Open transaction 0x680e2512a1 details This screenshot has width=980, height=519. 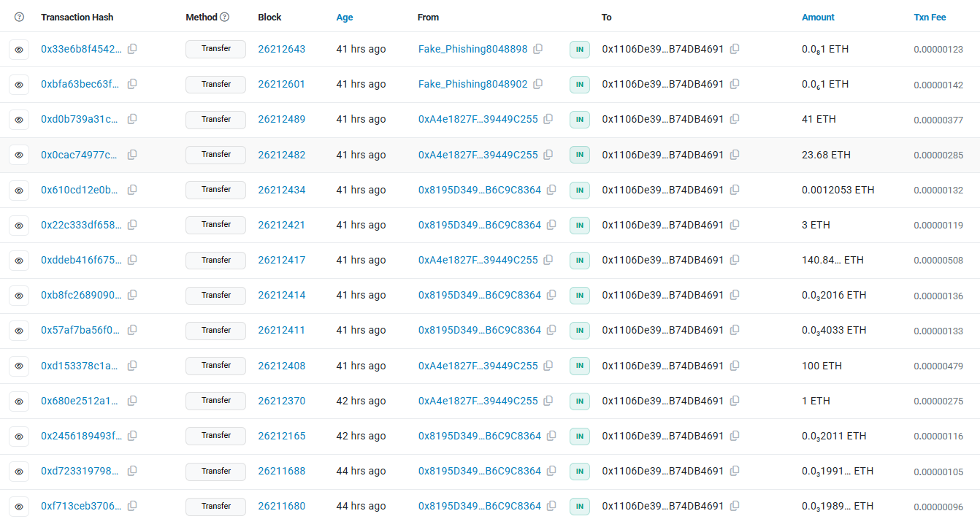pyautogui.click(x=80, y=401)
